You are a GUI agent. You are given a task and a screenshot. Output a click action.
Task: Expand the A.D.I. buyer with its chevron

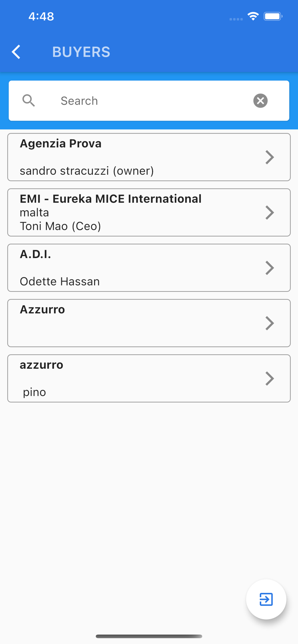click(x=270, y=267)
